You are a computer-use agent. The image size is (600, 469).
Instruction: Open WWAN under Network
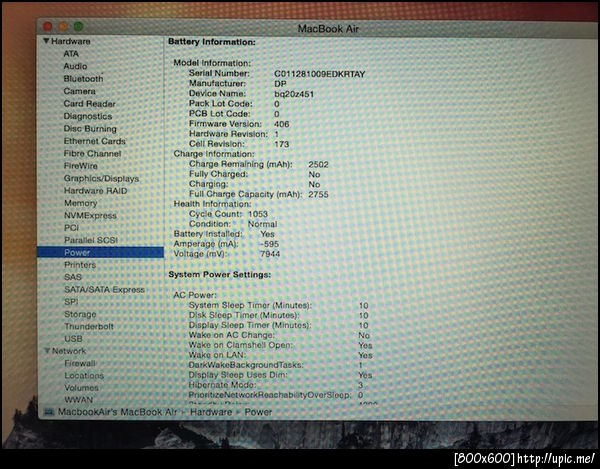tap(79, 400)
